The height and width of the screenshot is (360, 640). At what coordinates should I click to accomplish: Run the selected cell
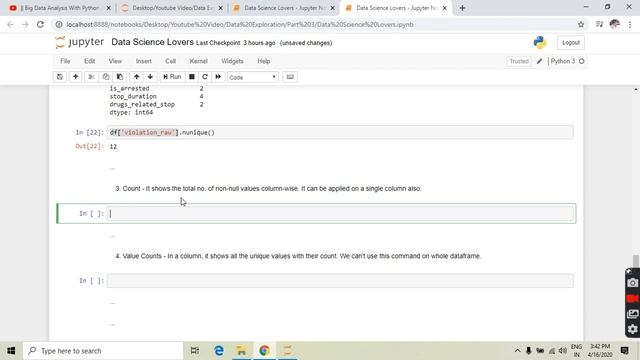pyautogui.click(x=172, y=77)
